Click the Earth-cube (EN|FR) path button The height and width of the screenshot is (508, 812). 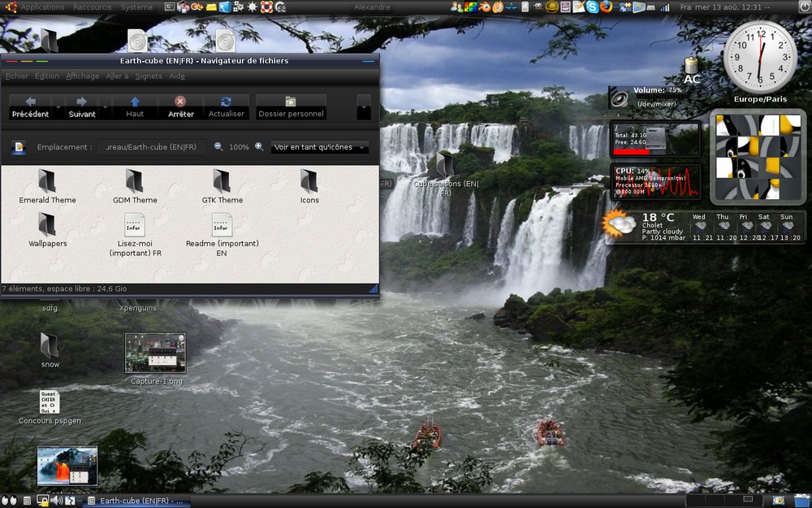151,147
